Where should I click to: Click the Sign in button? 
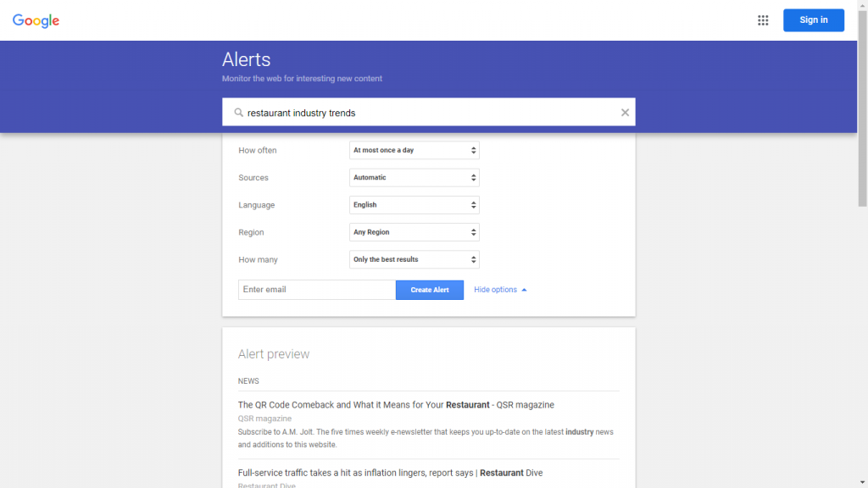(813, 20)
